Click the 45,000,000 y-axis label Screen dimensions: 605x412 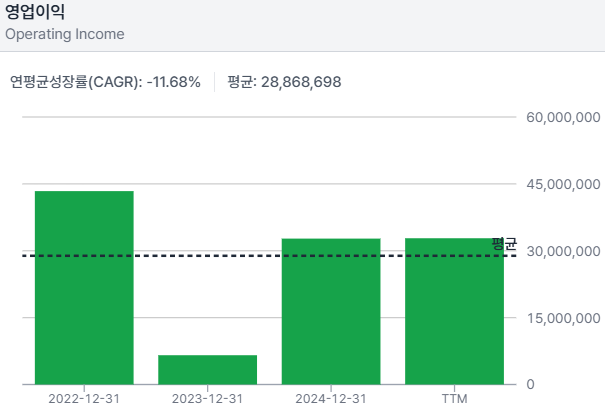(x=563, y=185)
